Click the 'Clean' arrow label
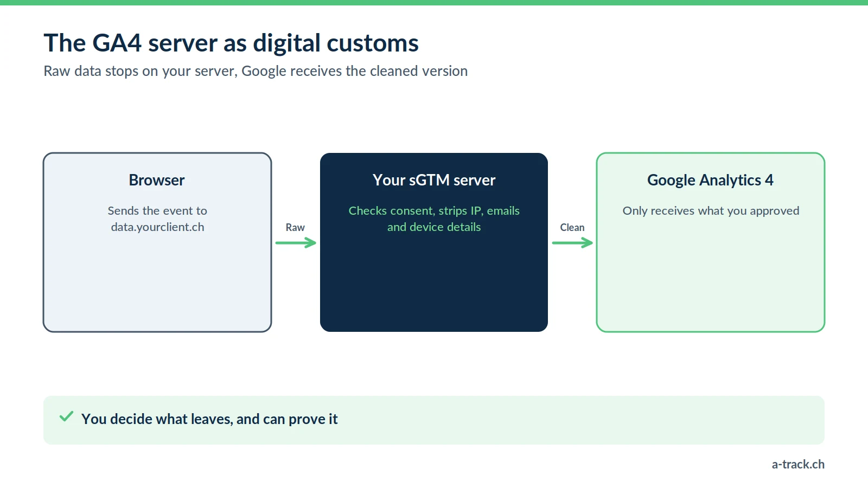This screenshot has height=488, width=868. click(572, 227)
